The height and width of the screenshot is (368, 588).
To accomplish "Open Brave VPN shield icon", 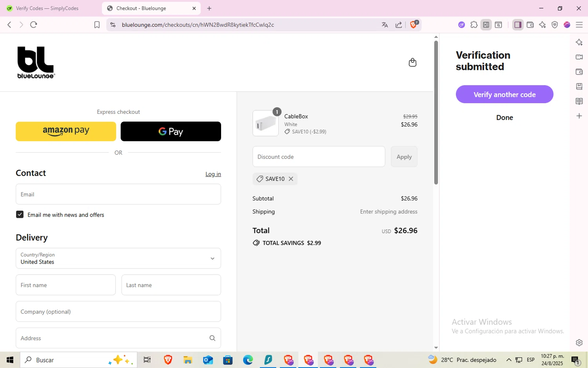I will pyautogui.click(x=555, y=25).
